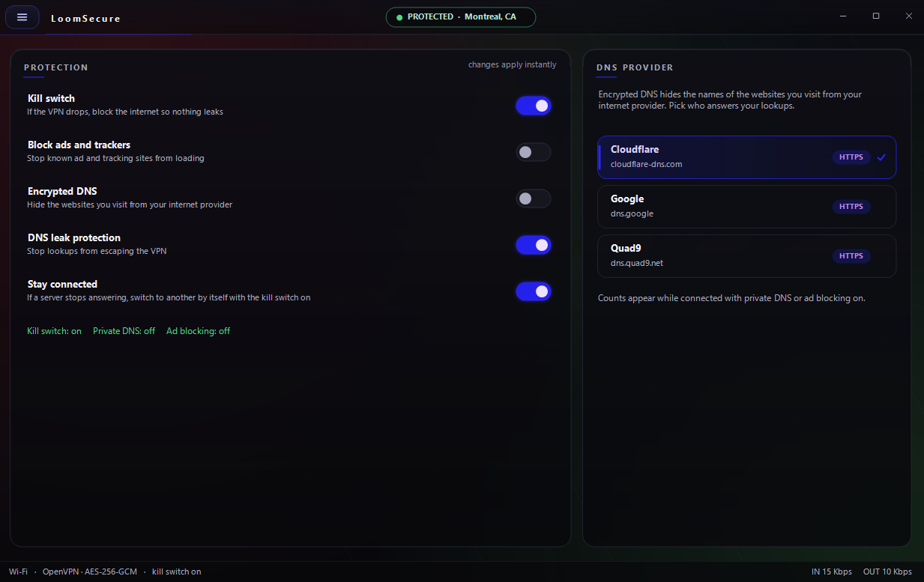Click the HTTPS badge on Cloudflare
924x582 pixels.
(x=851, y=157)
